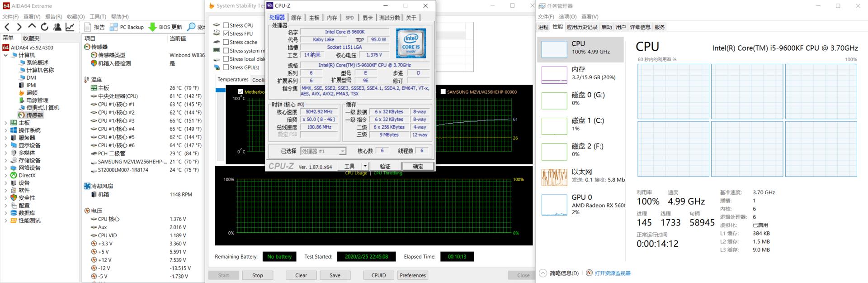Enable Stress local disks checkbox
Viewport: 868px width, 283px height.
pyautogui.click(x=226, y=59)
